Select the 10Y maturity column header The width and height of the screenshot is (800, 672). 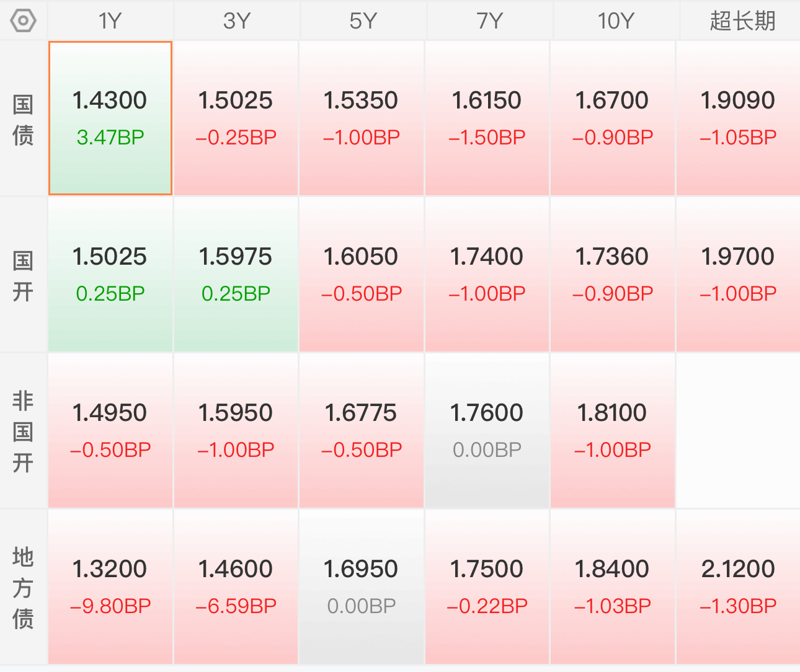[616, 20]
